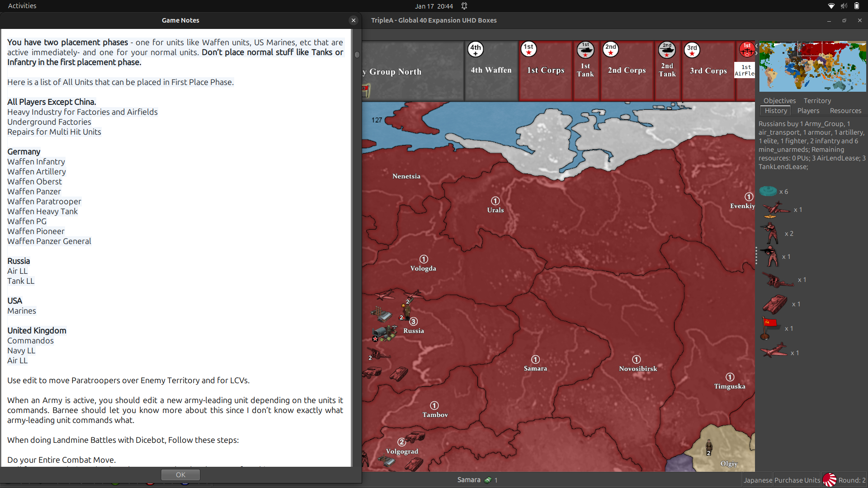Viewport: 868px width, 488px height.
Task: Switch to the Players tab
Action: (808, 111)
